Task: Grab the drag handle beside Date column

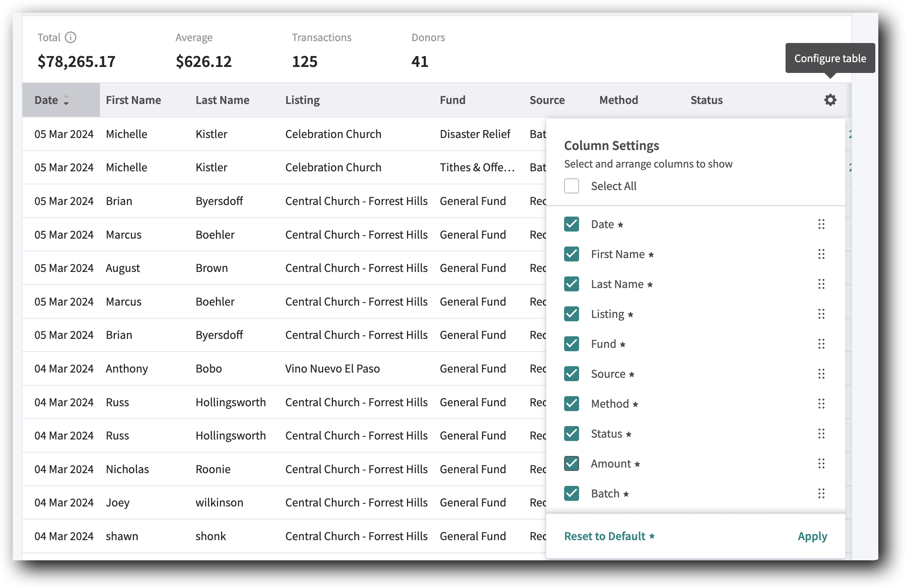Action: [821, 224]
